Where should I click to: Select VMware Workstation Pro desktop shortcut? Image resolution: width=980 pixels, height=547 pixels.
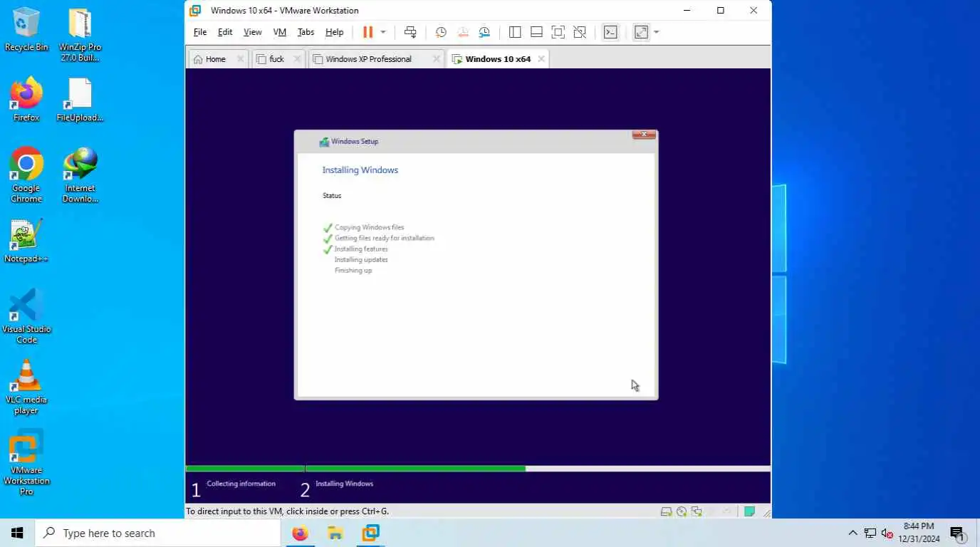26,462
